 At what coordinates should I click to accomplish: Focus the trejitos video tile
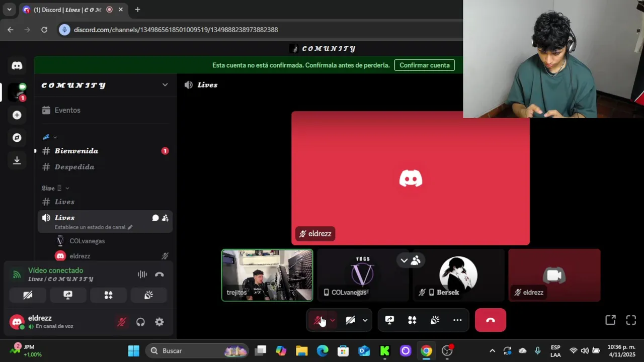267,276
